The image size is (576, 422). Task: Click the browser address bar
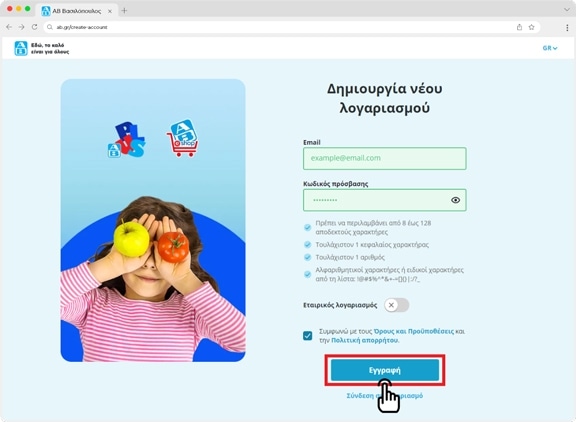click(292, 27)
